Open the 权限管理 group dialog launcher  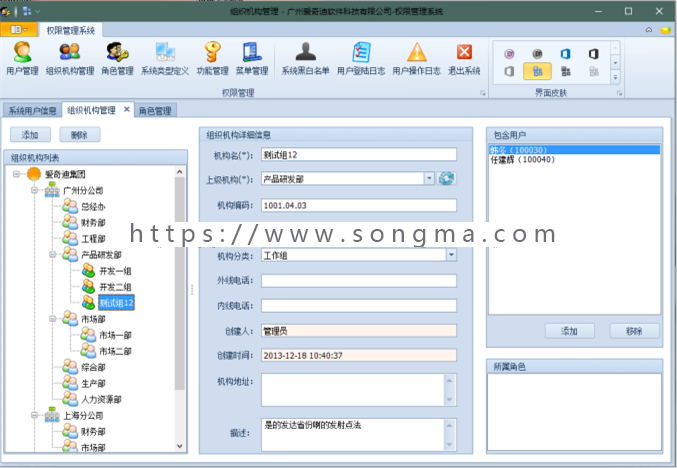[482, 93]
